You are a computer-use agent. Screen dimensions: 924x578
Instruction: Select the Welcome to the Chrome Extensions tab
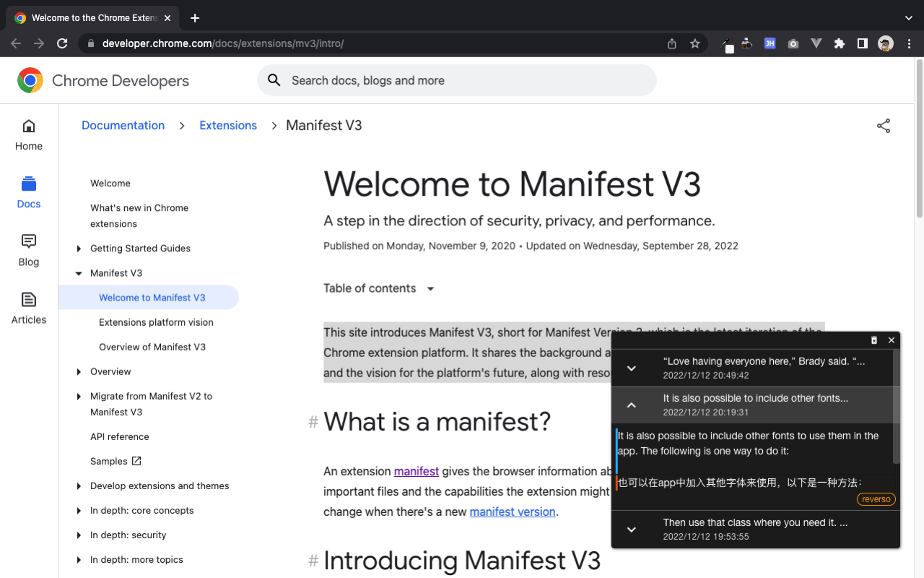coord(92,18)
